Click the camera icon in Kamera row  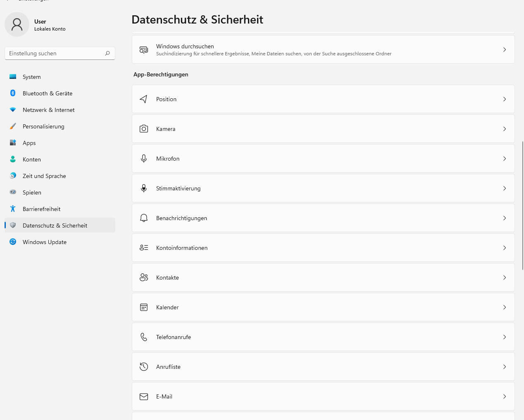(144, 129)
